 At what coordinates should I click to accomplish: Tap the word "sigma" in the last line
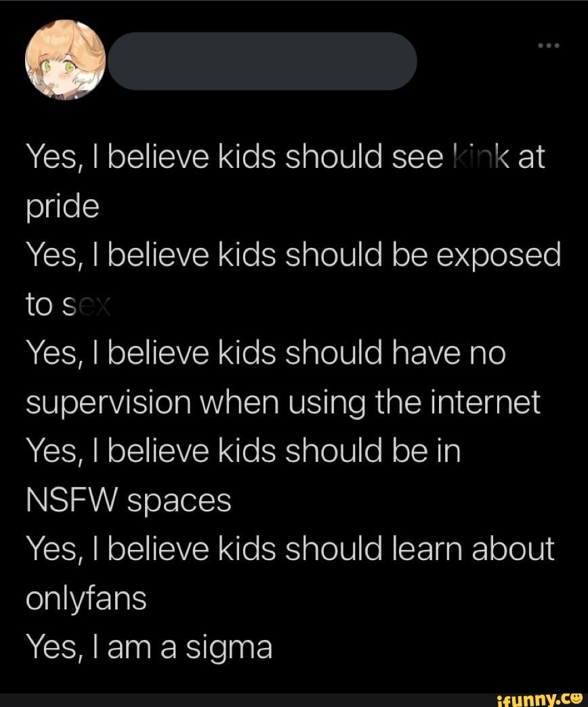pyautogui.click(x=229, y=648)
